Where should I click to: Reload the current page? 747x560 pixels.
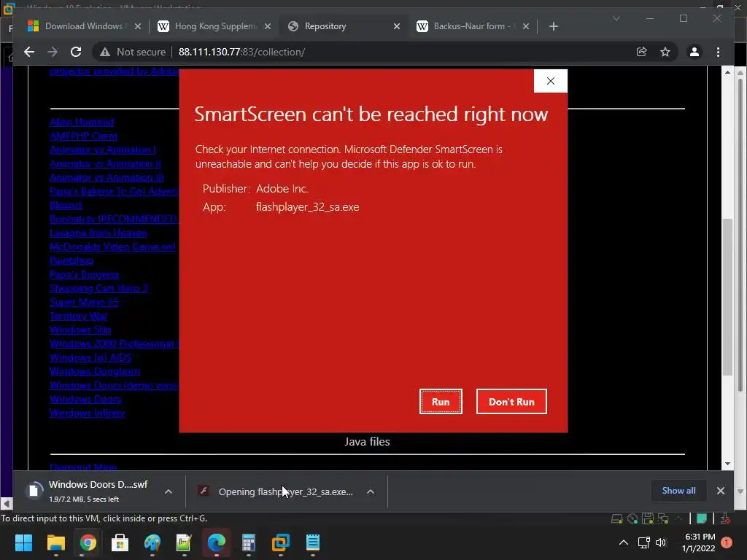76,52
